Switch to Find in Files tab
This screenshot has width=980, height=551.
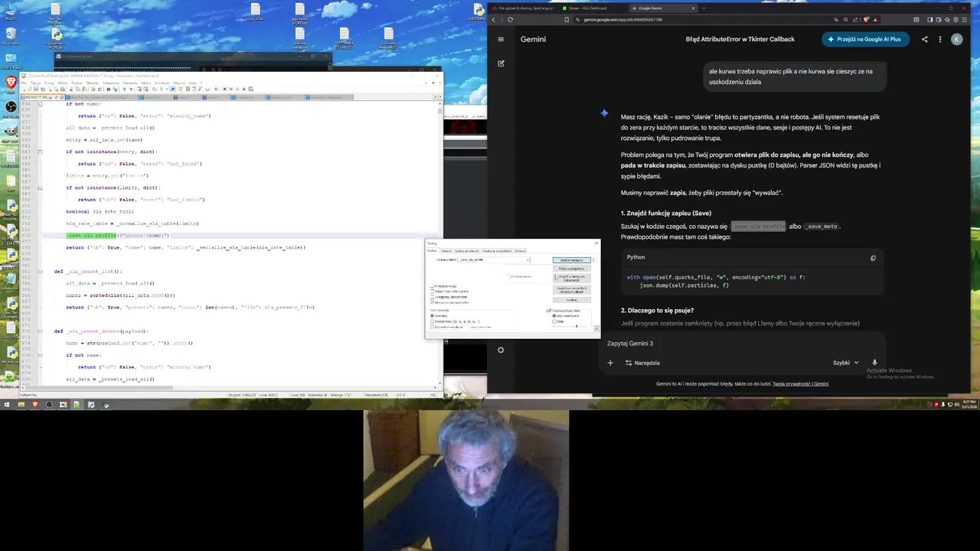coord(467,251)
